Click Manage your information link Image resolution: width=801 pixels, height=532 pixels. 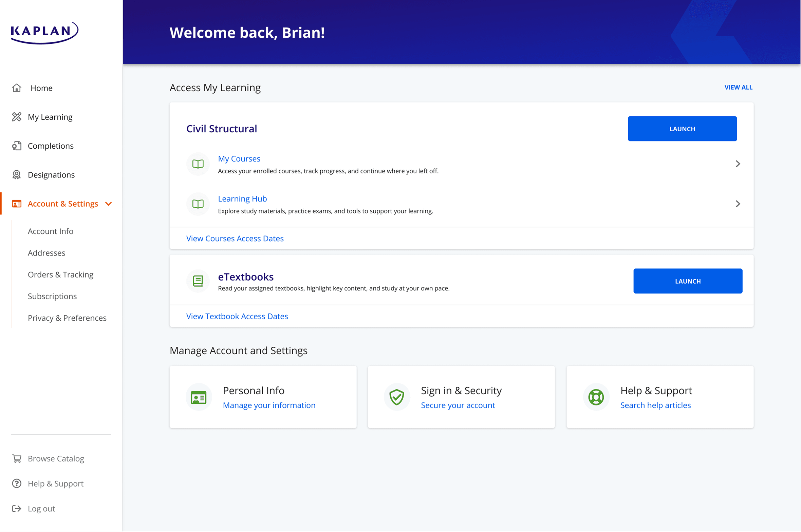point(269,405)
